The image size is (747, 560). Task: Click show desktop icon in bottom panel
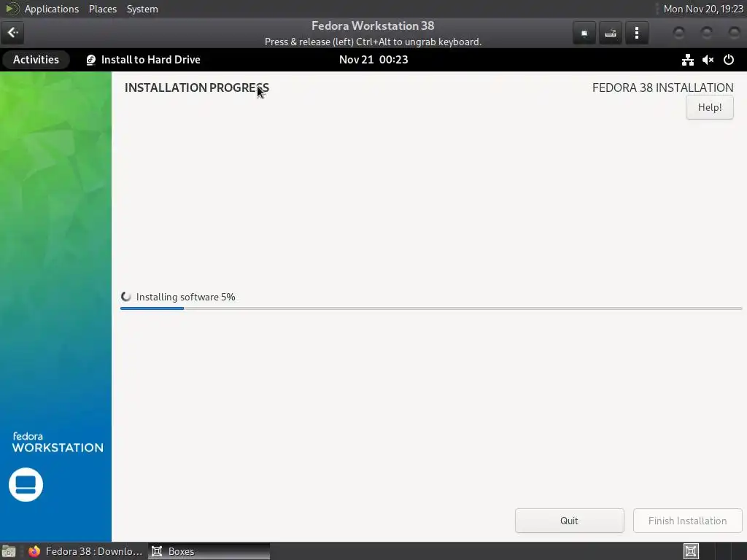tap(9, 551)
